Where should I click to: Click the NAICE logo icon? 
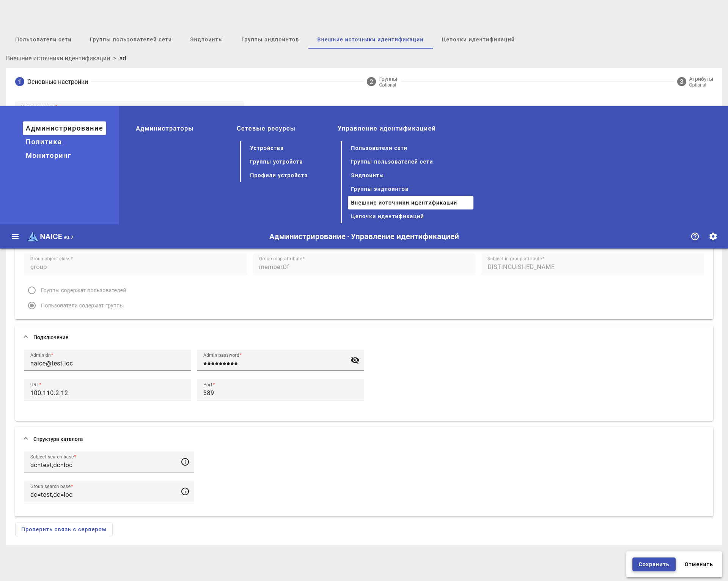[33, 236]
